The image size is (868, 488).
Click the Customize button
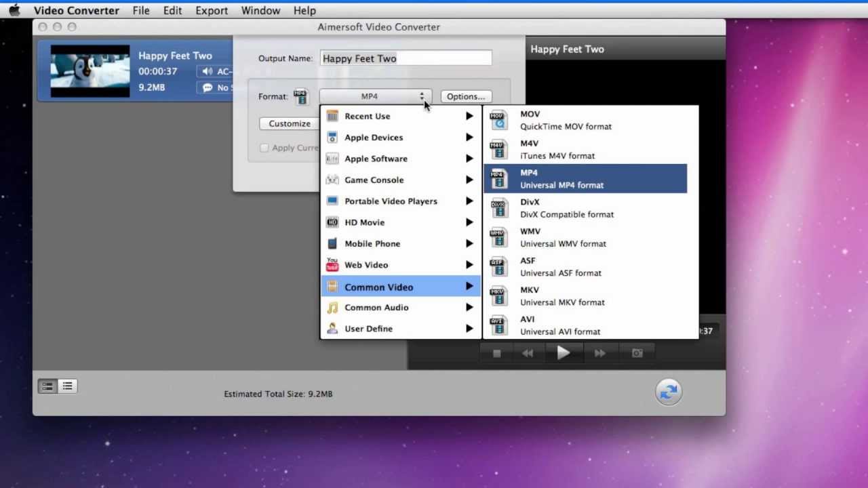pos(290,123)
